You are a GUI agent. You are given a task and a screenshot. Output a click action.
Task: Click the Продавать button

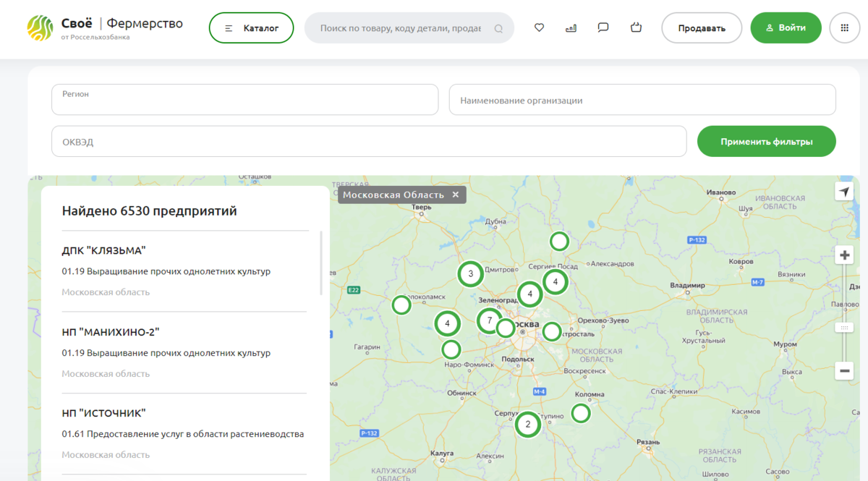coord(702,28)
